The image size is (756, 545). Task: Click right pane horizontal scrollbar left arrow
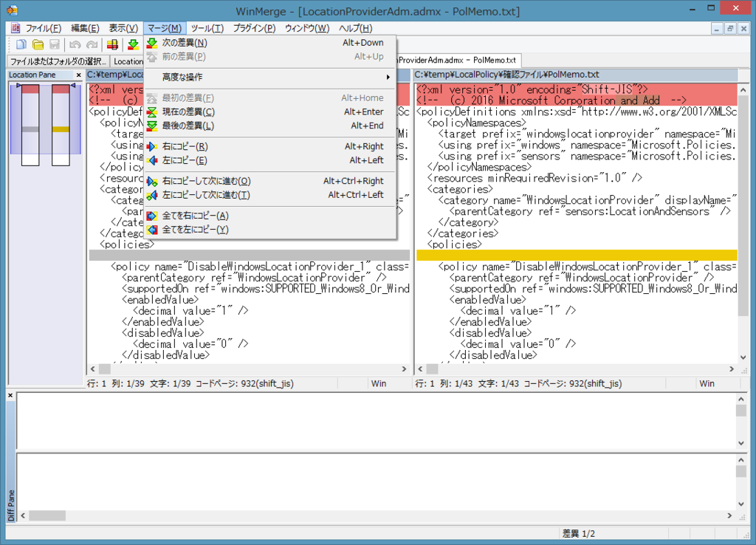(420, 369)
